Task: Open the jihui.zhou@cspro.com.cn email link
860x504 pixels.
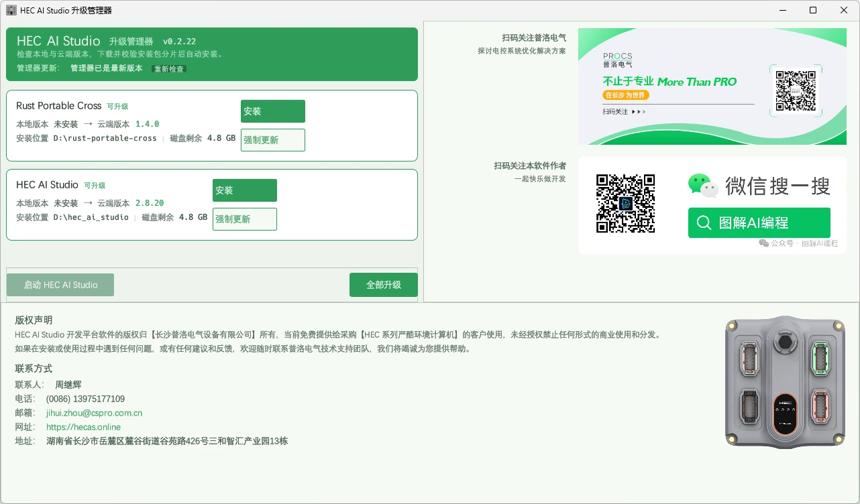Action: [94, 413]
